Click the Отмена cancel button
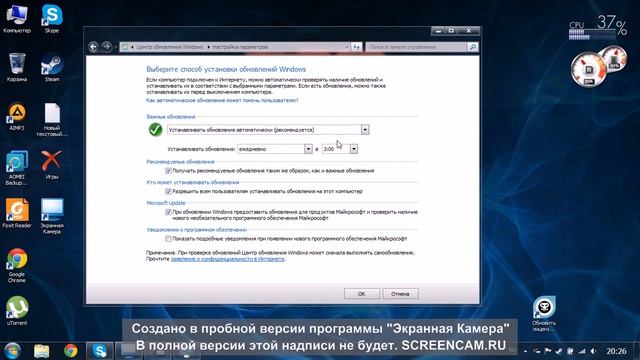 400,293
